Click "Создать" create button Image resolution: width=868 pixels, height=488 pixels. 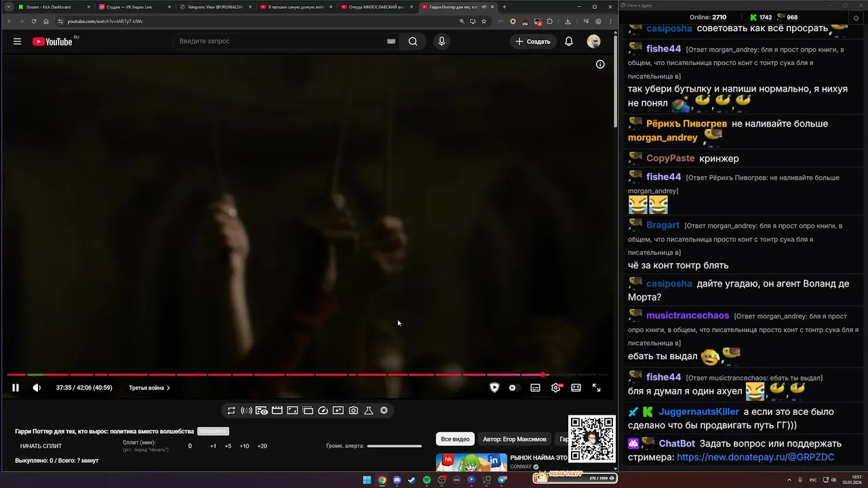tap(533, 41)
